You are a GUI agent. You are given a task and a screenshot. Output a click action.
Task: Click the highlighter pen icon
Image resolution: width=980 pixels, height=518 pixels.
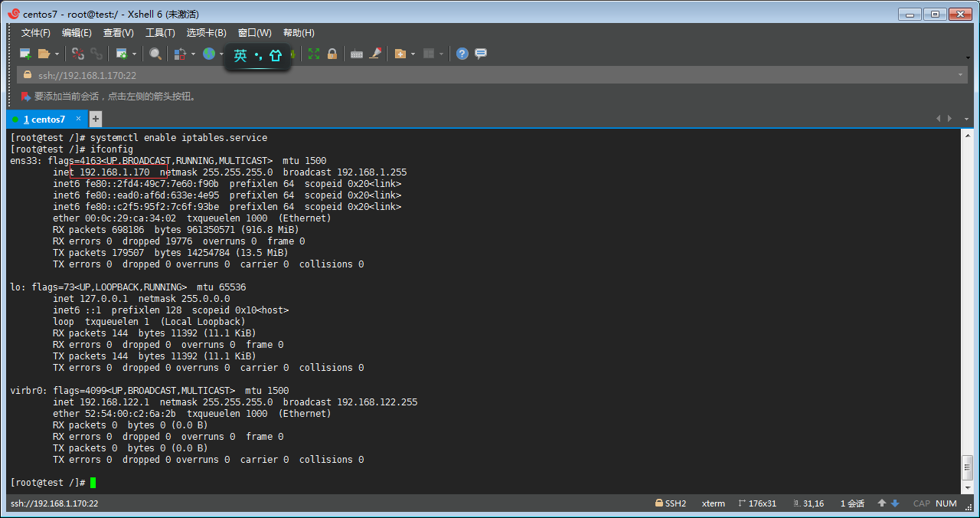tap(375, 54)
